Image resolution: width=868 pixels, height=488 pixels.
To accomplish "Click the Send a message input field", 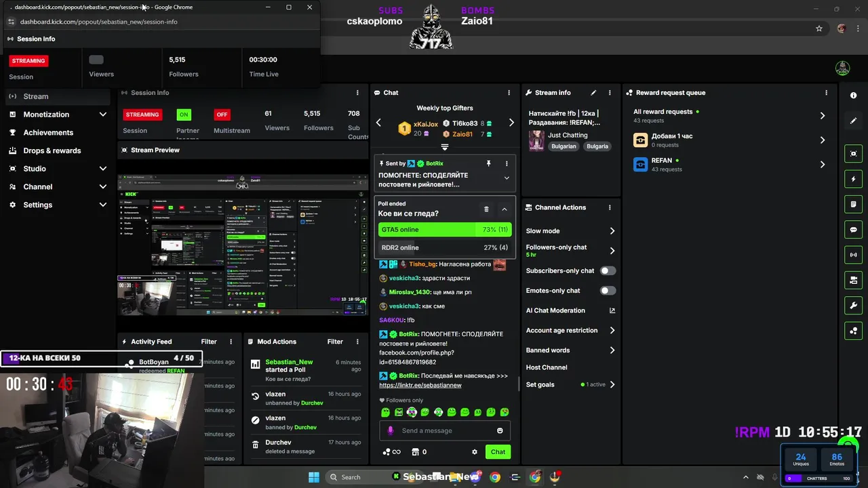I will 446,430.
